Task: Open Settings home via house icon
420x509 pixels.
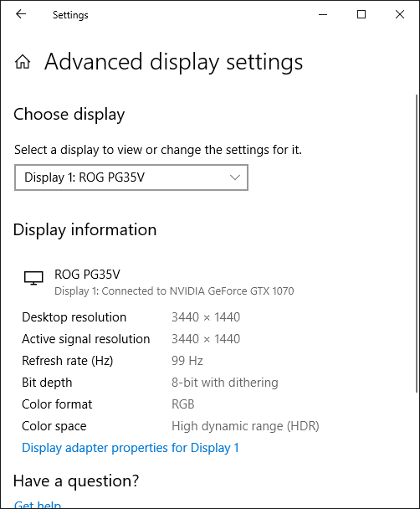Action: point(23,61)
